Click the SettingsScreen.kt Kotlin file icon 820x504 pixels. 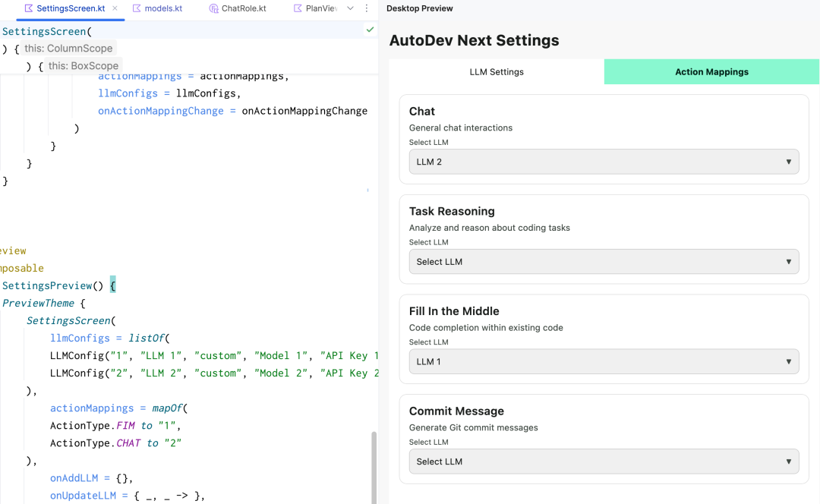29,8
